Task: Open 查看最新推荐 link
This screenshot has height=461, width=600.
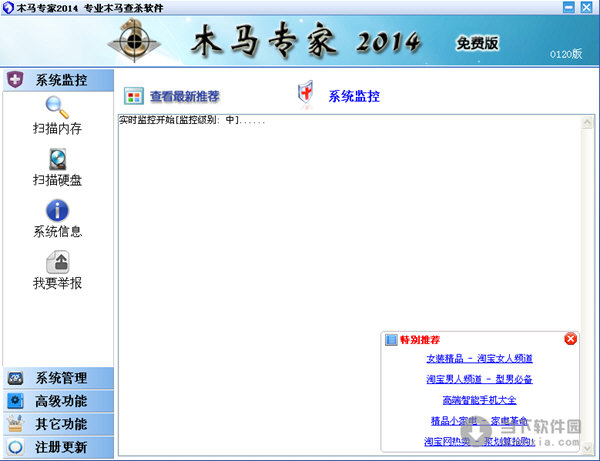Action: point(184,96)
